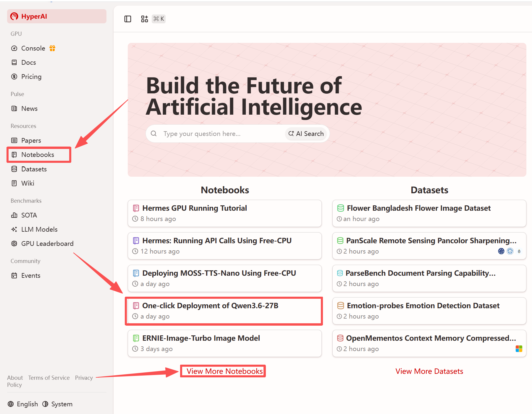The image size is (532, 414).
Task: Open View More Datasets link
Action: pos(429,371)
